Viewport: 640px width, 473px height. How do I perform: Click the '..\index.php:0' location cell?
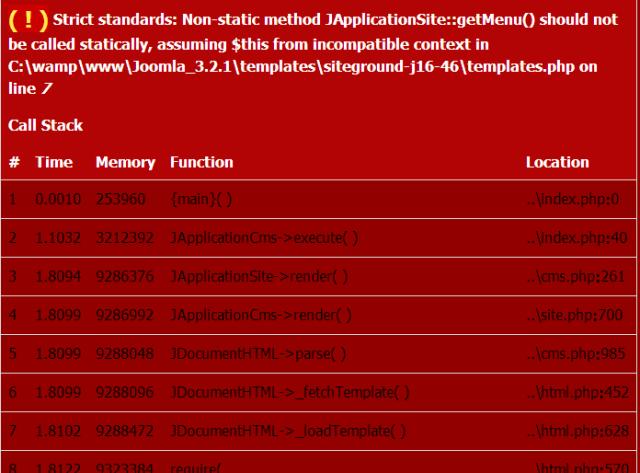pyautogui.click(x=573, y=199)
